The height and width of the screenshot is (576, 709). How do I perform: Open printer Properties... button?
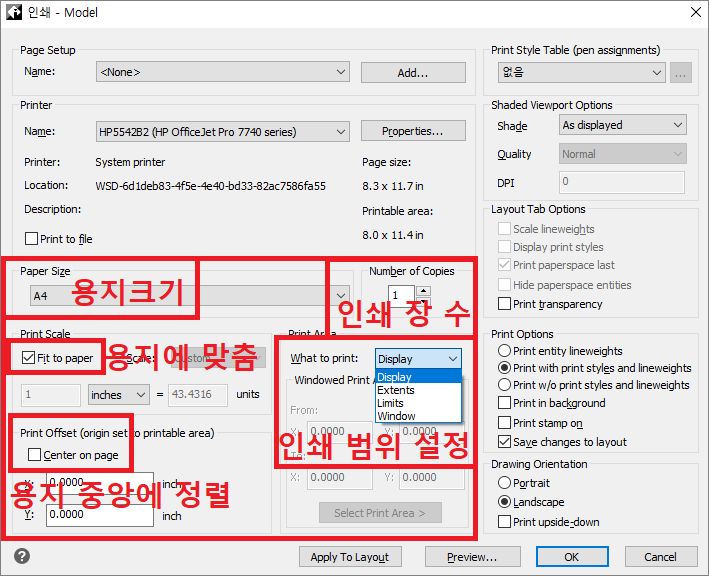point(413,131)
